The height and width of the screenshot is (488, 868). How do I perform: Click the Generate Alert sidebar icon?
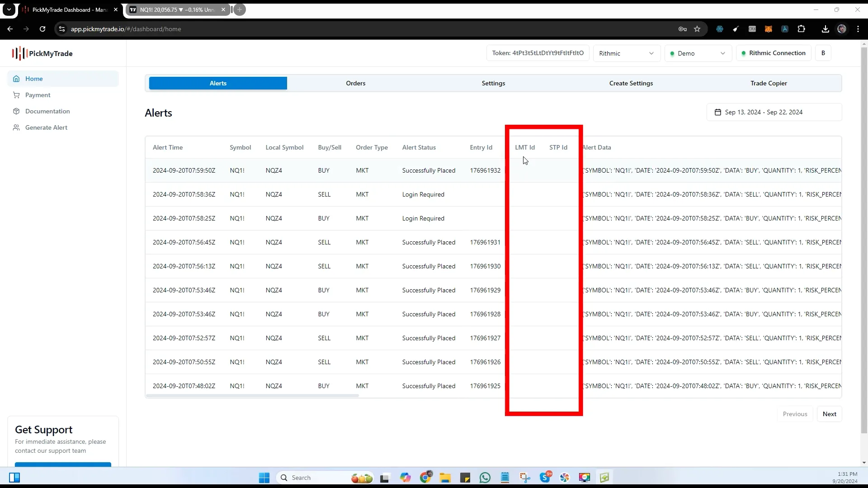pos(16,127)
